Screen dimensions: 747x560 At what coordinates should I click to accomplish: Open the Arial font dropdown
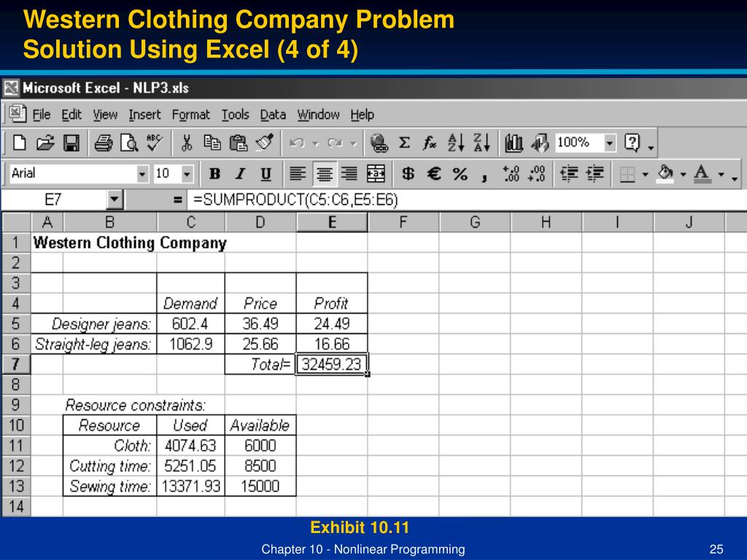click(x=142, y=174)
